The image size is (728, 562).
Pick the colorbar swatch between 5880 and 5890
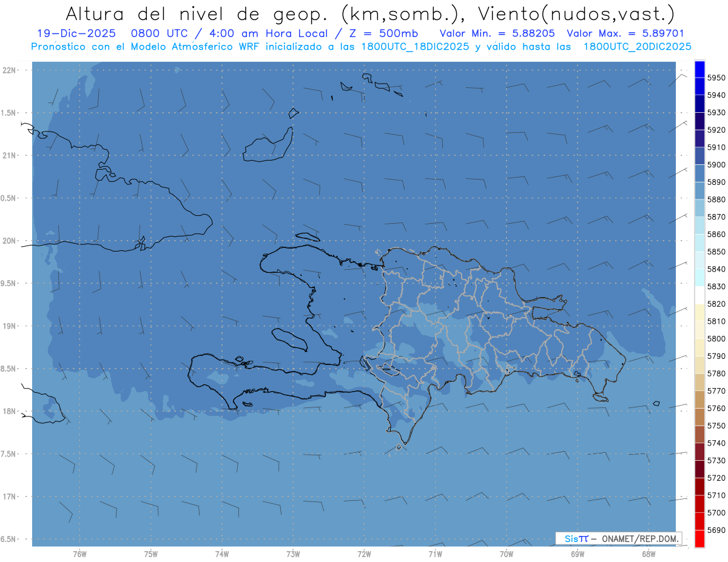[699, 190]
